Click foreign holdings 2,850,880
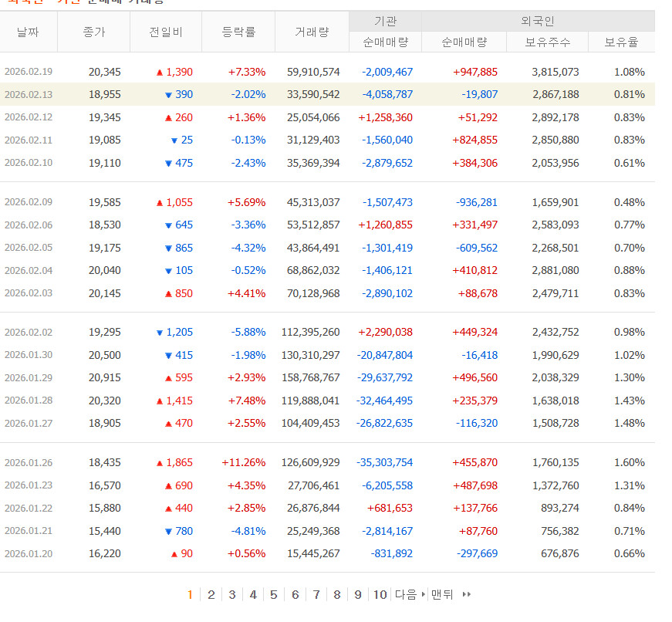 tap(555, 140)
